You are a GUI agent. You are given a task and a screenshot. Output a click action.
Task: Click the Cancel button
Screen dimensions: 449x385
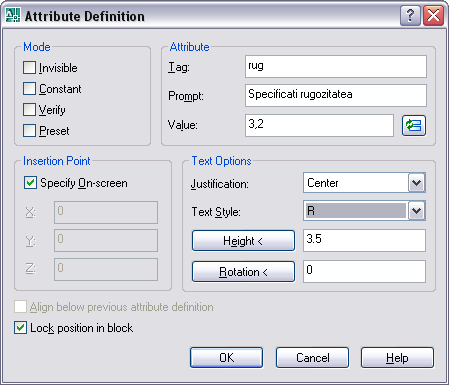312,358
